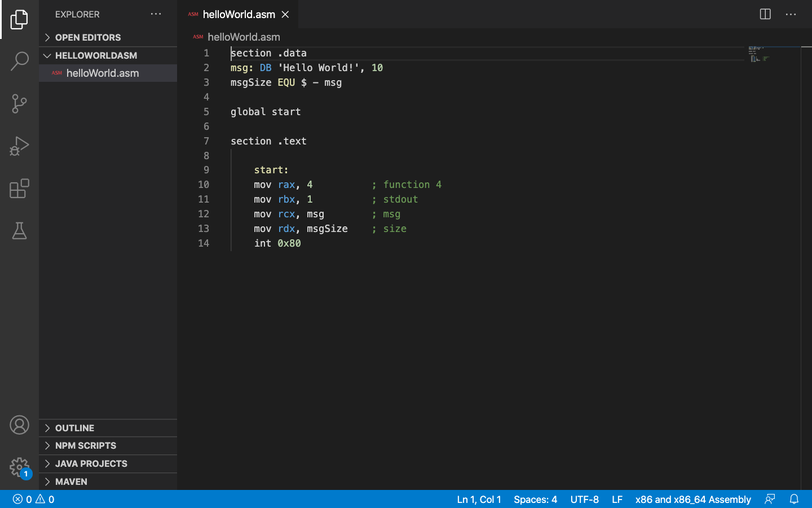Open the Explorer view in activity bar

[19, 20]
